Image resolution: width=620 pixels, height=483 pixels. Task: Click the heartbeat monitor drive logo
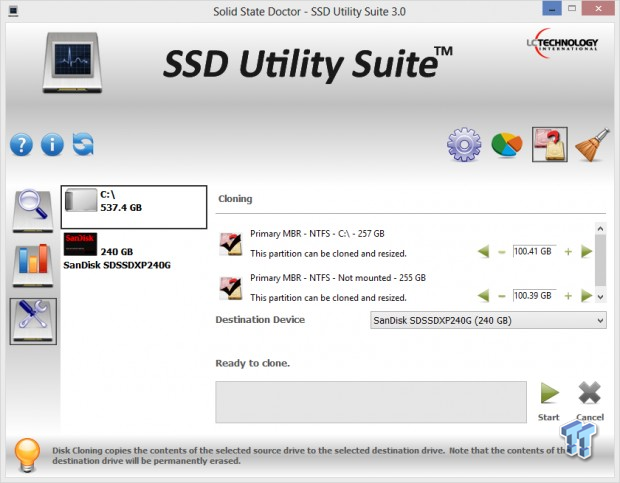click(72, 63)
